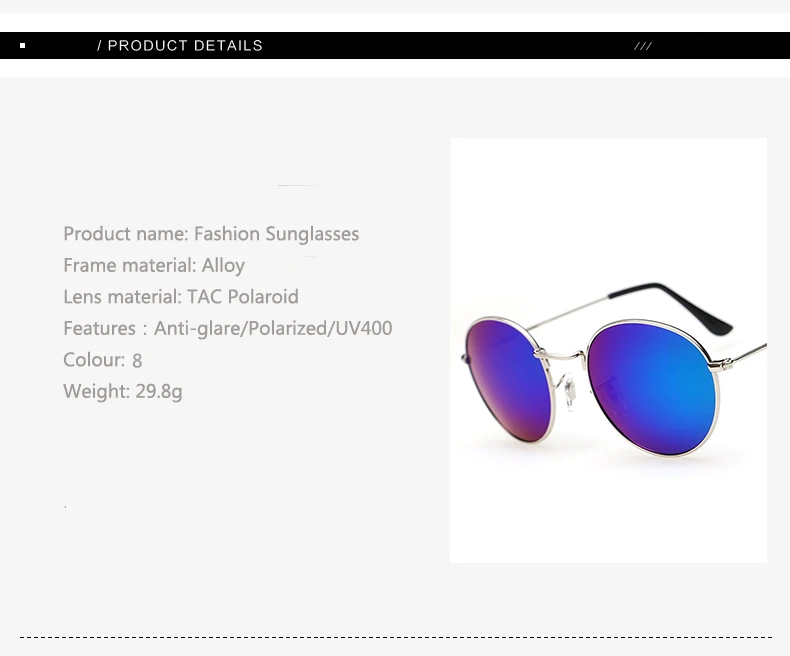Viewport: 790px width, 656px height.
Task: Select the Product name: Fashion Sunglasses line
Action: point(211,234)
